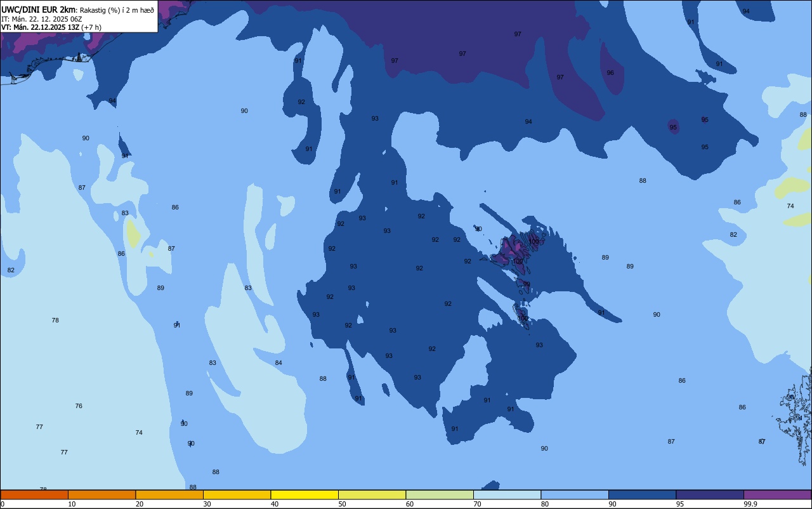The image size is (812, 509).
Task: Click the '(+7 h)' forecast offset text
Action: pos(91,27)
